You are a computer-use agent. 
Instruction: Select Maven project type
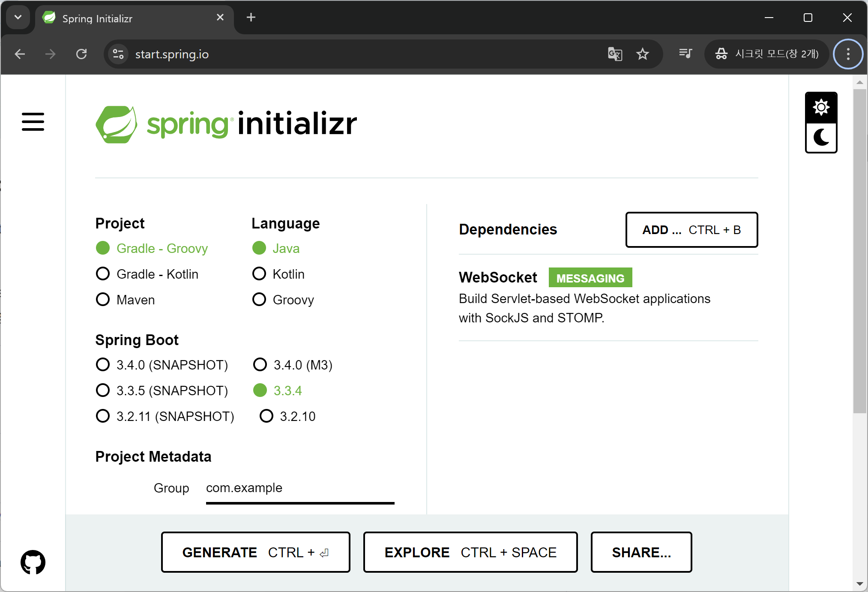103,299
